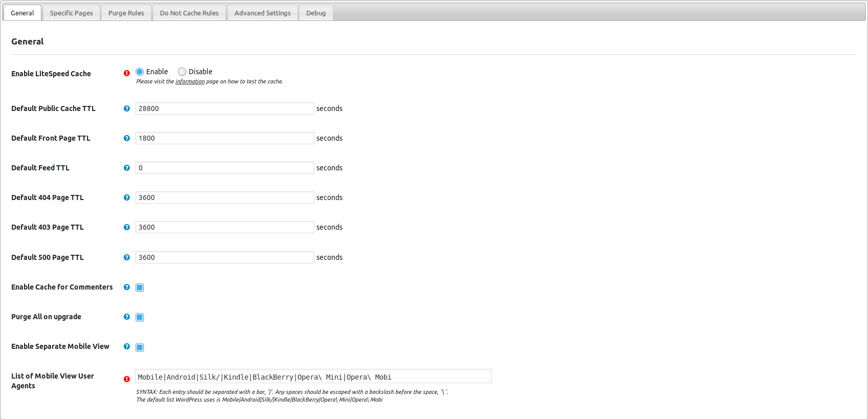Viewport: 868px width, 419px height.
Task: Click help icon for Enable Separate Mobile View
Action: (127, 346)
